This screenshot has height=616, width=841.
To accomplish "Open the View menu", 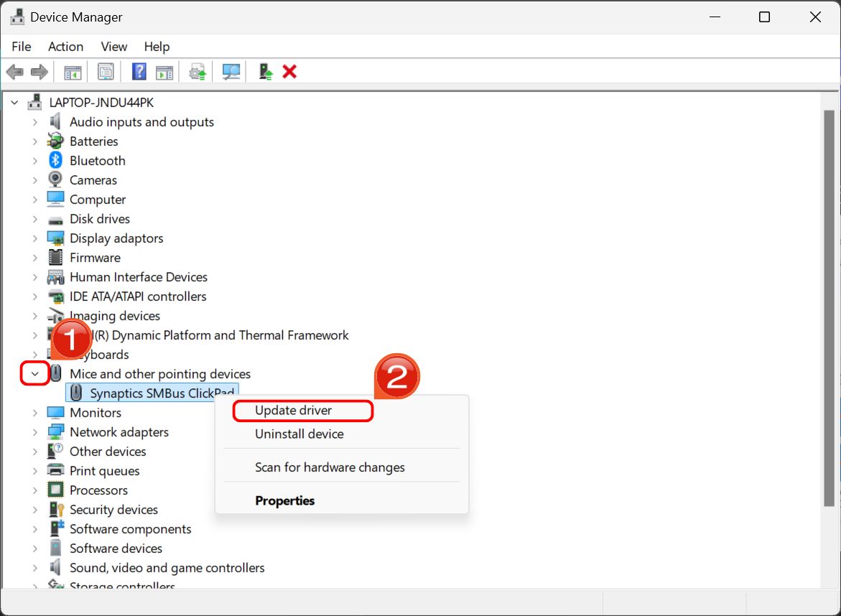I will point(113,47).
